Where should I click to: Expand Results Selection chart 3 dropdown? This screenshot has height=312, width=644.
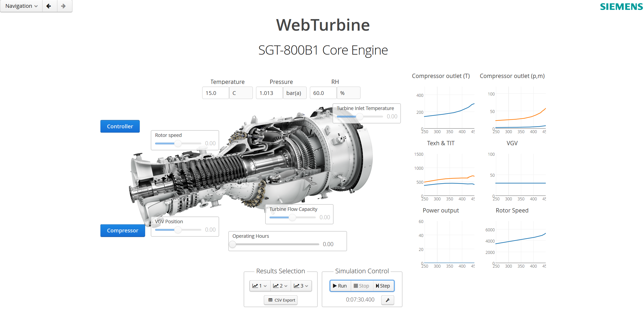click(x=301, y=286)
